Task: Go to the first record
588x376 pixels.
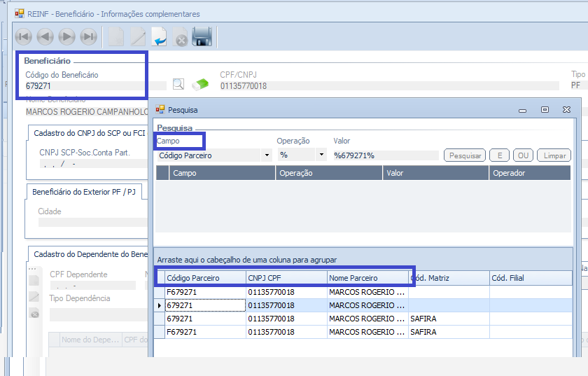Action: pos(24,37)
